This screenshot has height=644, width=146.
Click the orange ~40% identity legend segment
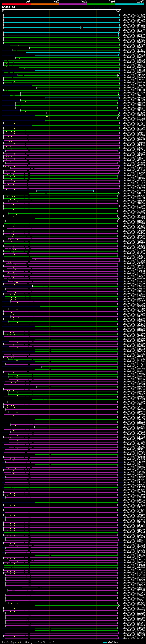[x=45, y=4]
